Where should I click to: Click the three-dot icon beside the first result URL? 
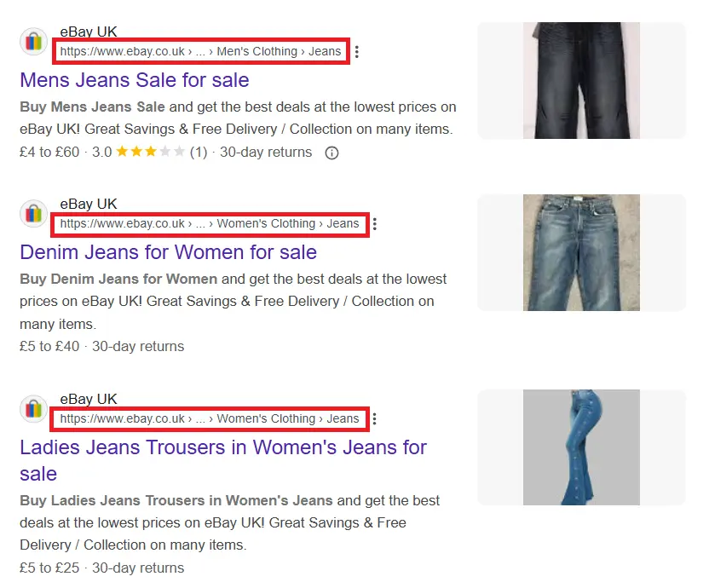[x=356, y=51]
